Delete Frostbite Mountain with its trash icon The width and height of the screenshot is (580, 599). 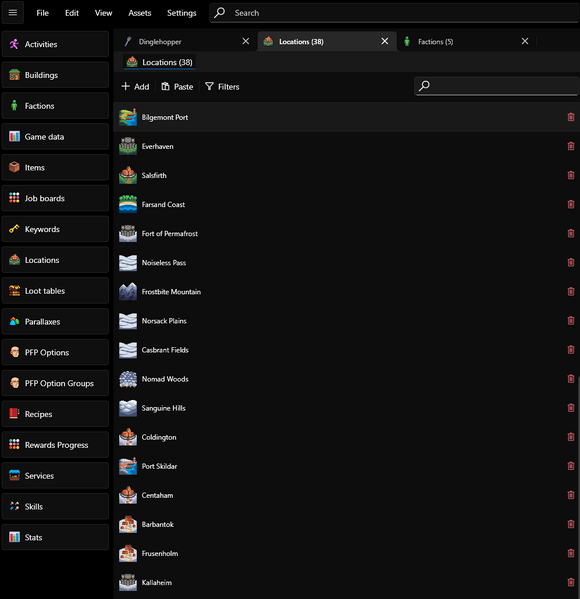571,291
